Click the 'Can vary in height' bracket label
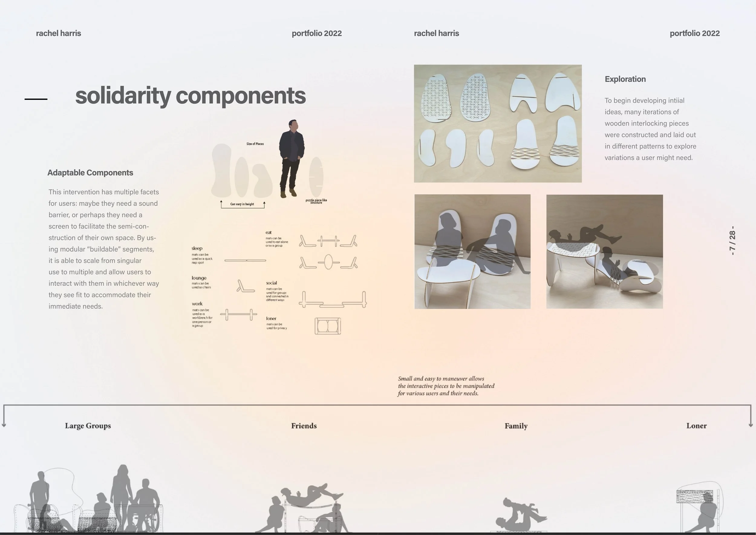 242,204
